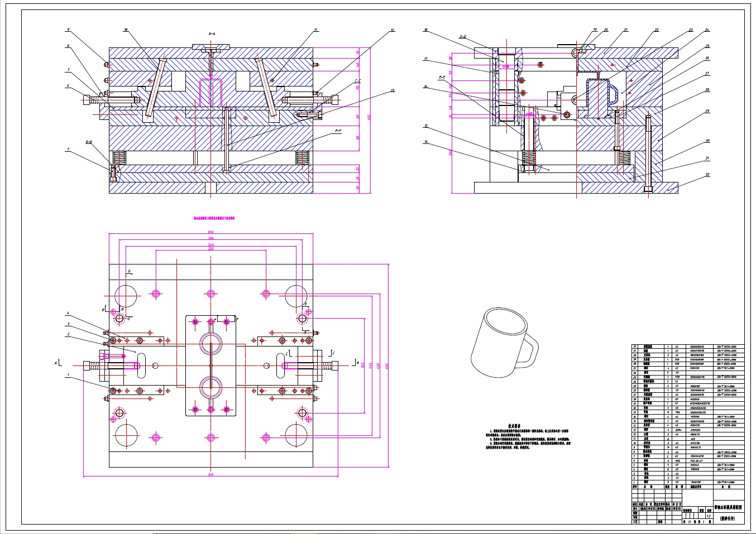Select callout number 13 in the A-A view
Screen dimensions: 756x534
393,90
